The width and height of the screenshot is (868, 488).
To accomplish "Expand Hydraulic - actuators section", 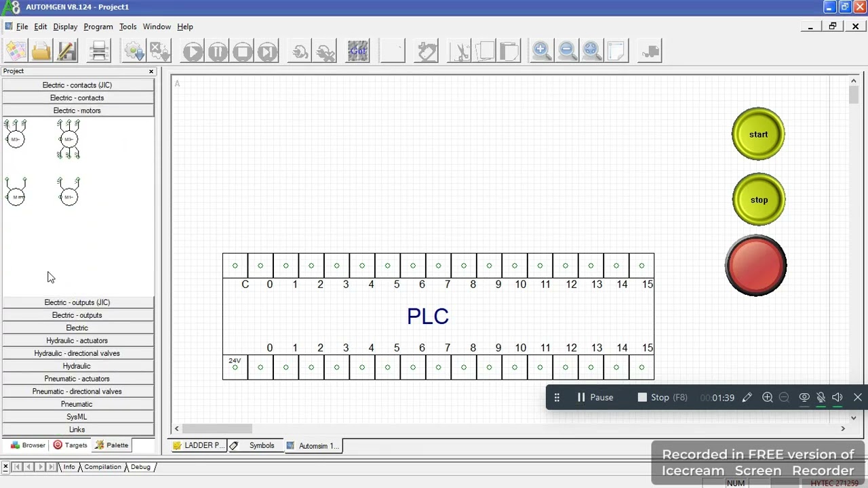I will click(x=77, y=341).
